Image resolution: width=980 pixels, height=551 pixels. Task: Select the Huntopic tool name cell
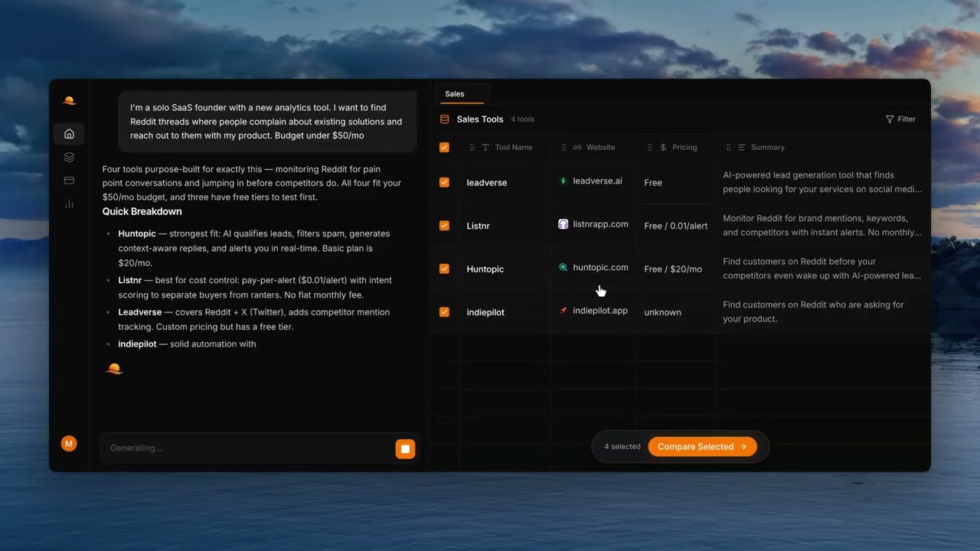[x=485, y=269]
